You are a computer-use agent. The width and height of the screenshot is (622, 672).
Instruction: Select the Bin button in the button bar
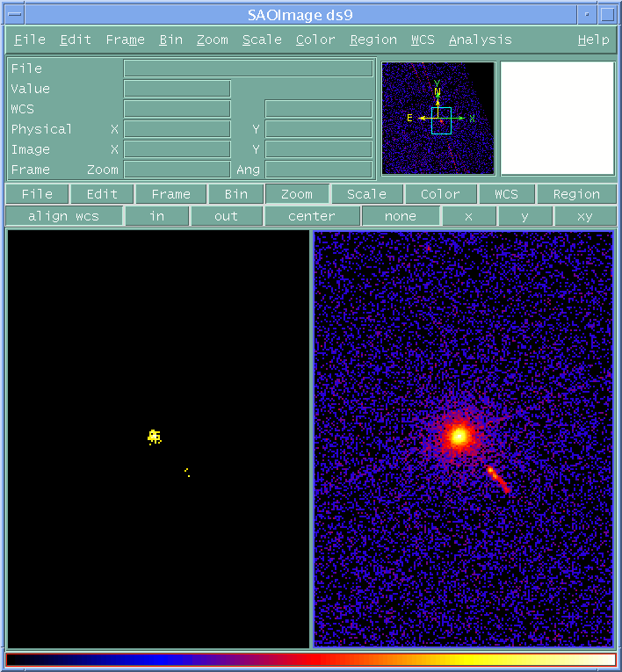click(x=236, y=194)
